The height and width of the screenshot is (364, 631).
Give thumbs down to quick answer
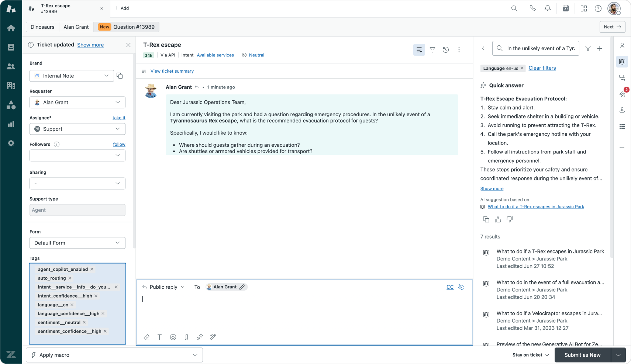[510, 219]
